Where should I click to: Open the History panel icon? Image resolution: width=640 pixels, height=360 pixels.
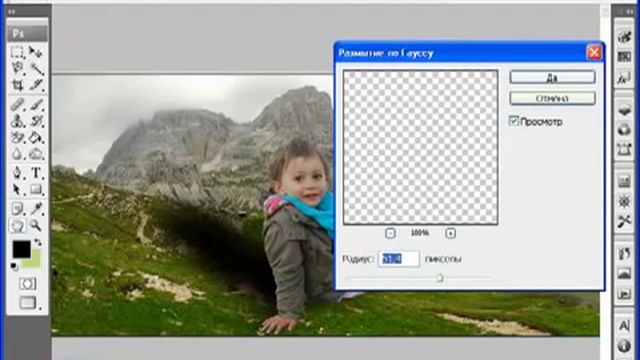tap(624, 253)
